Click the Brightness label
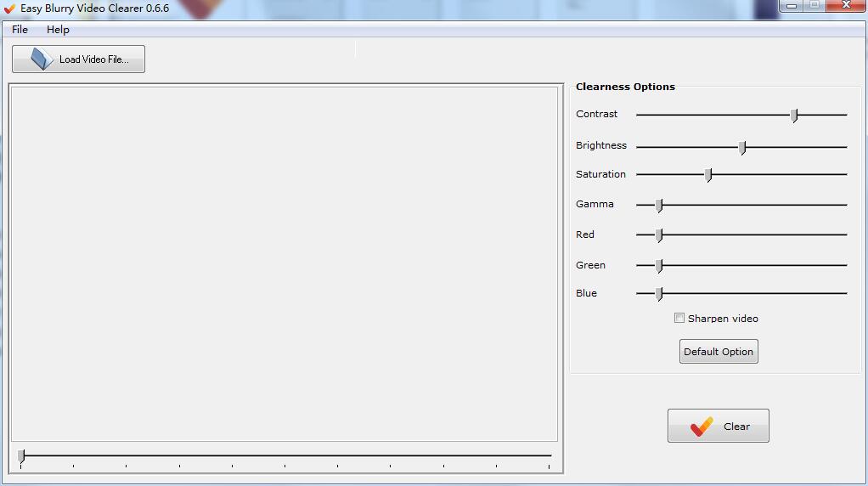This screenshot has height=486, width=868. pyautogui.click(x=601, y=145)
